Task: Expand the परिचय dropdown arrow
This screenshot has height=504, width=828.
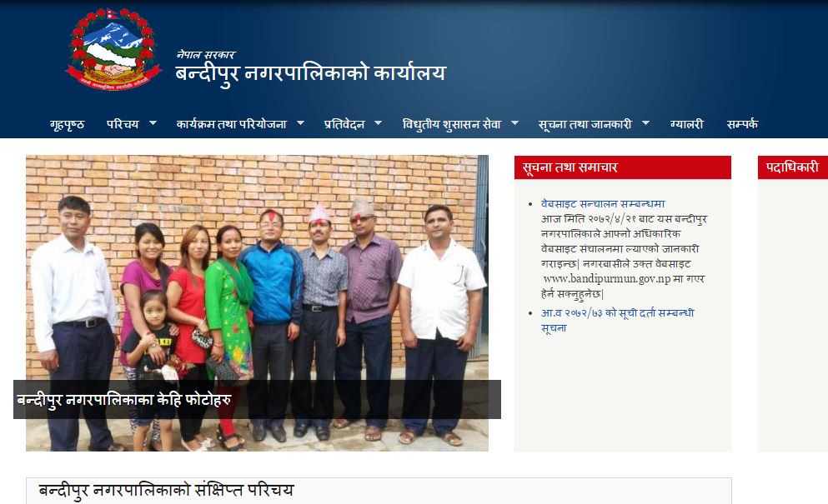Action: (x=153, y=123)
